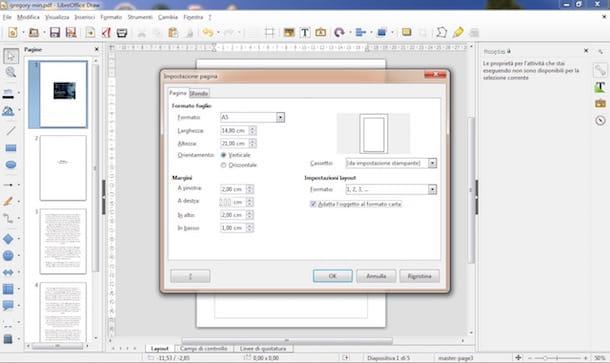Click the In basso margin input field
610x363 pixels.
[x=233, y=228]
